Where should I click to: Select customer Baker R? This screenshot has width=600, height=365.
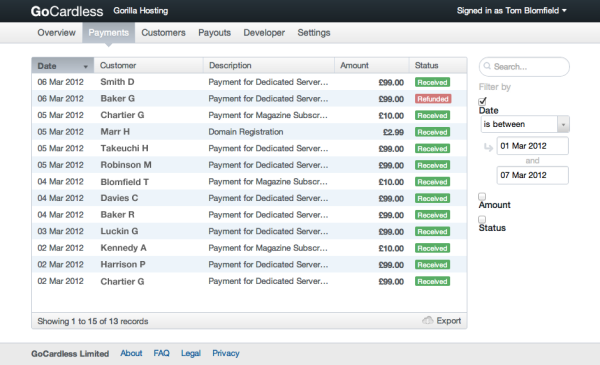117,215
